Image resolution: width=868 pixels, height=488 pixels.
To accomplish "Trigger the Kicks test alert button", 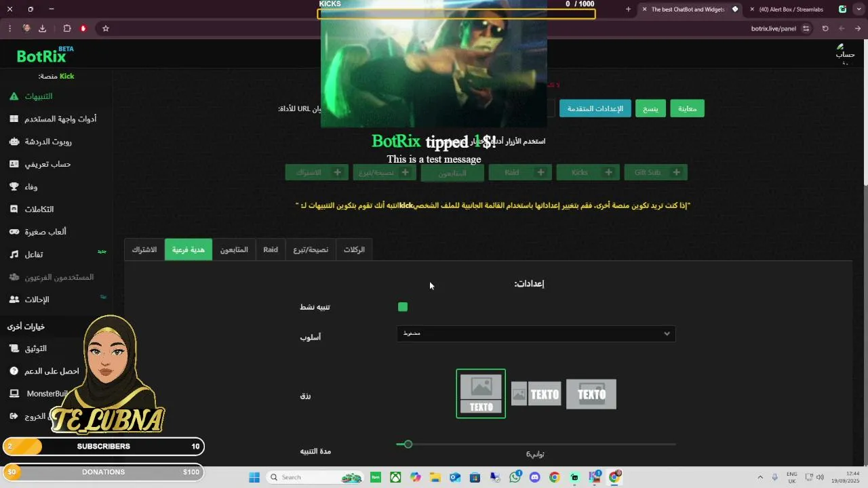I will tap(588, 172).
